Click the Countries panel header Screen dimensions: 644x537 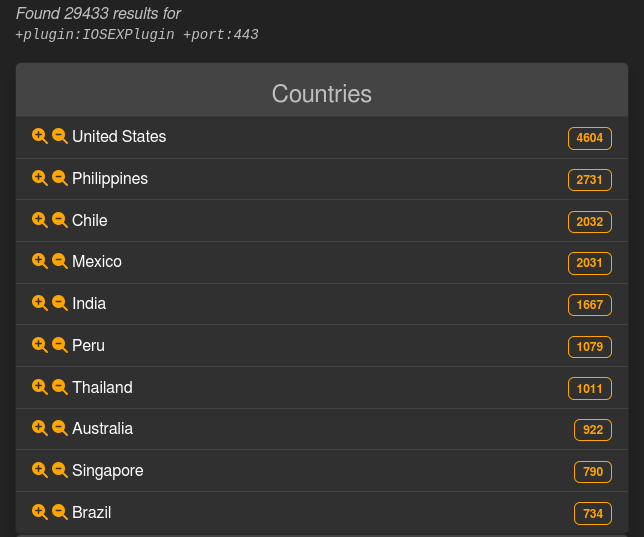point(322,94)
